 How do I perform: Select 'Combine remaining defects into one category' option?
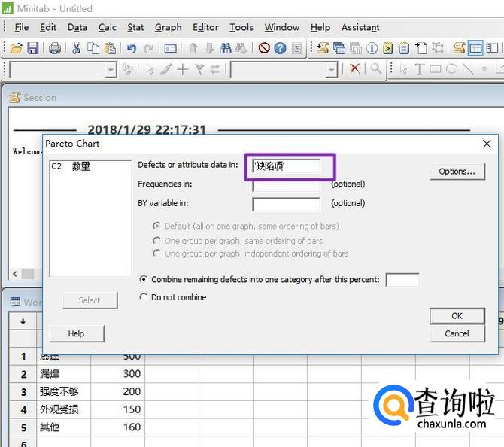[x=144, y=279]
